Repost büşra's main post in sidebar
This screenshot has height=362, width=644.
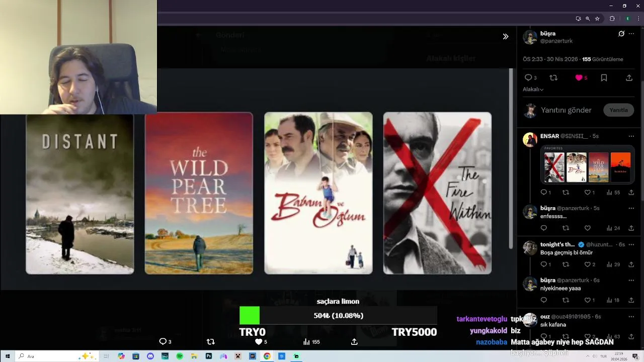(553, 77)
